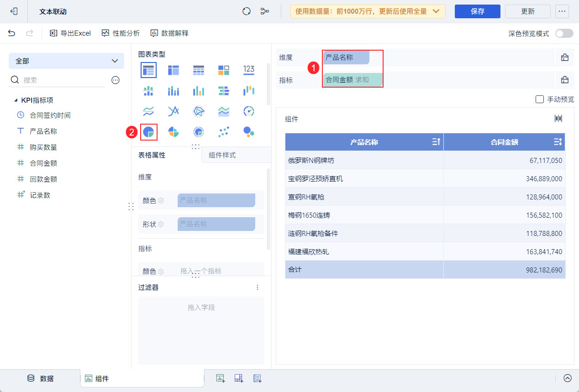
Task: Open the shape 形状 settings gear
Action: (161, 224)
